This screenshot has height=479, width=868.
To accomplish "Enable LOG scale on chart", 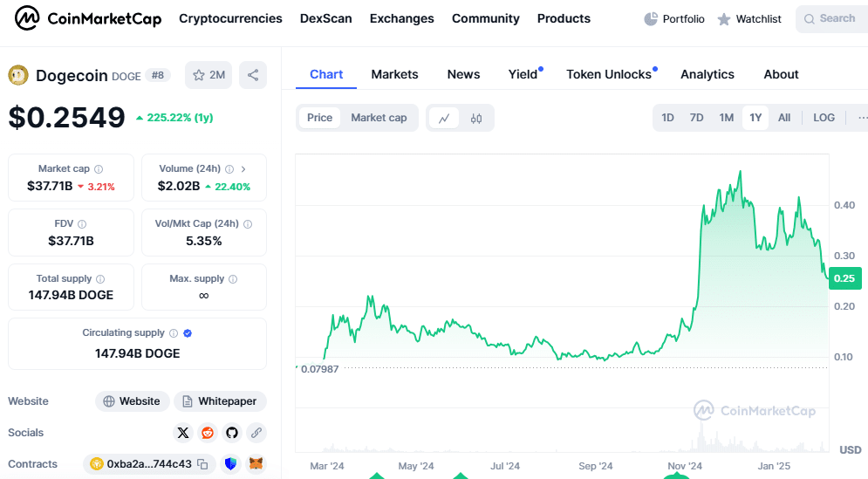I will [x=824, y=118].
